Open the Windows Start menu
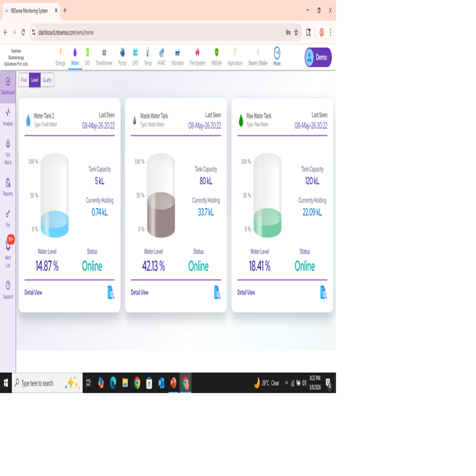 point(6,383)
